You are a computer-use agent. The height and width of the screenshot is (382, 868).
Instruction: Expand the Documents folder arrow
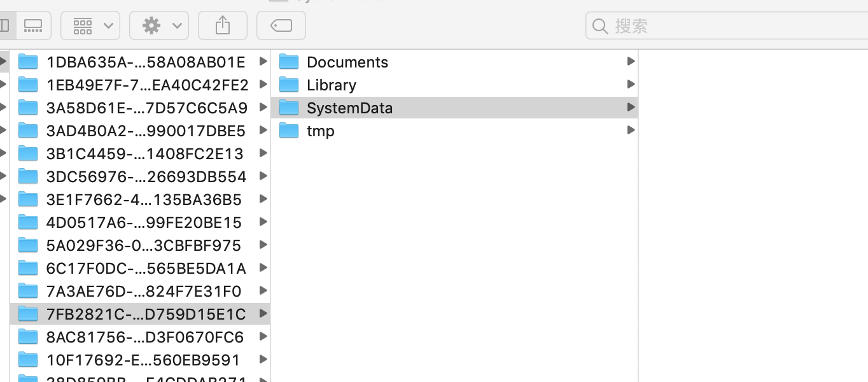(x=631, y=62)
